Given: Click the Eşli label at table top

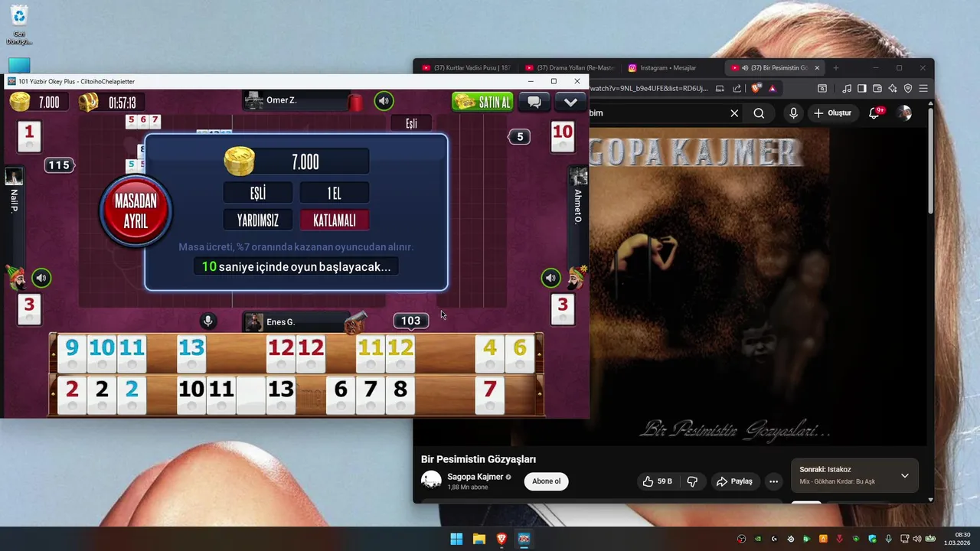Looking at the screenshot, I should [411, 123].
